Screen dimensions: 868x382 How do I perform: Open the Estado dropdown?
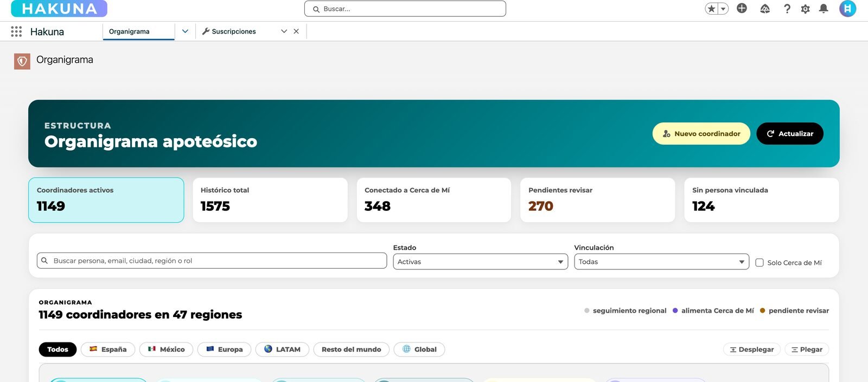pyautogui.click(x=481, y=262)
